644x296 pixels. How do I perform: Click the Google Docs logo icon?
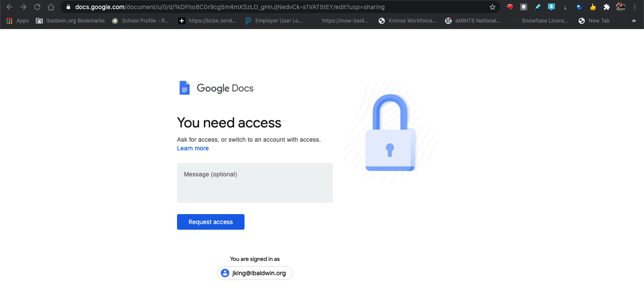tap(185, 88)
